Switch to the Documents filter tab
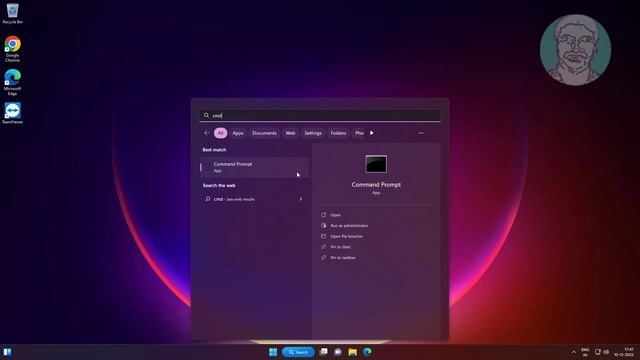This screenshot has height=360, width=640. [264, 133]
